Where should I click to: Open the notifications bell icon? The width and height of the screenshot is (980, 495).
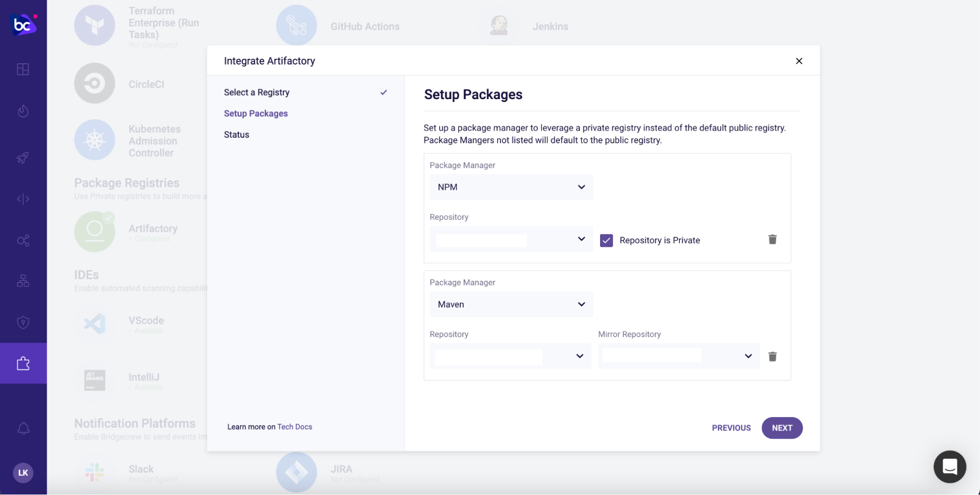pos(23,428)
